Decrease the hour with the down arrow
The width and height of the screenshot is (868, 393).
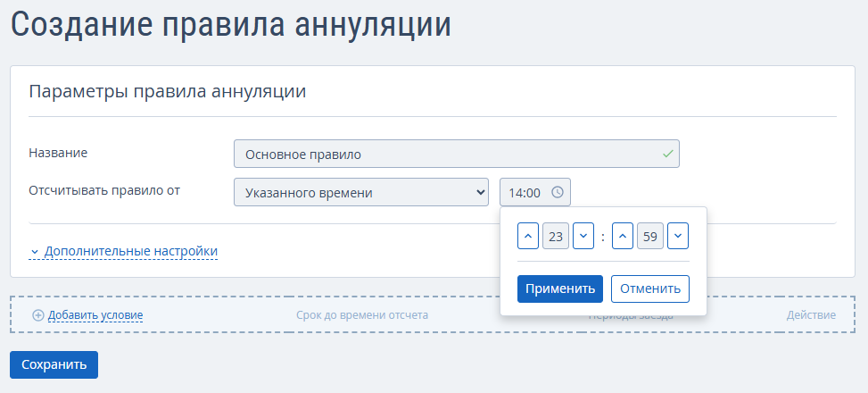click(583, 237)
